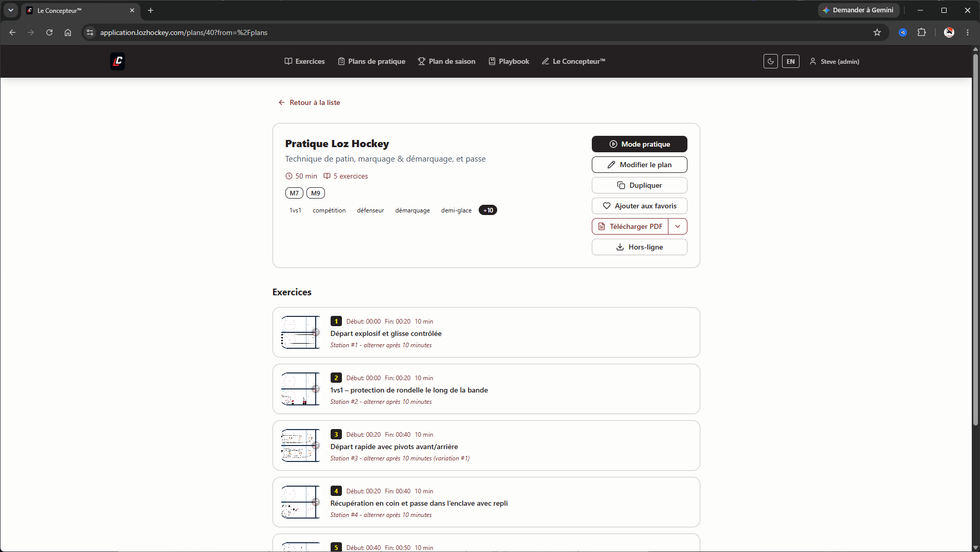This screenshot has width=980, height=552.
Task: Click Modifier le plan button
Action: click(639, 165)
